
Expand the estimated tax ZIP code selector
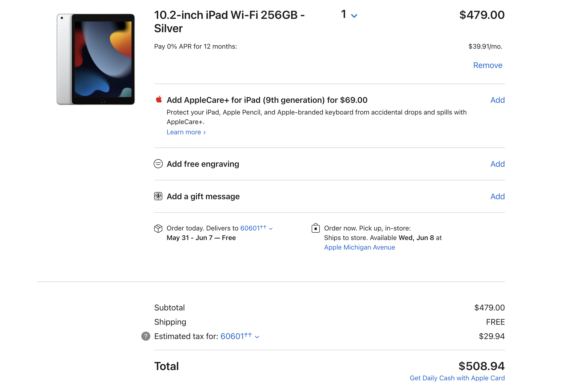point(240,336)
